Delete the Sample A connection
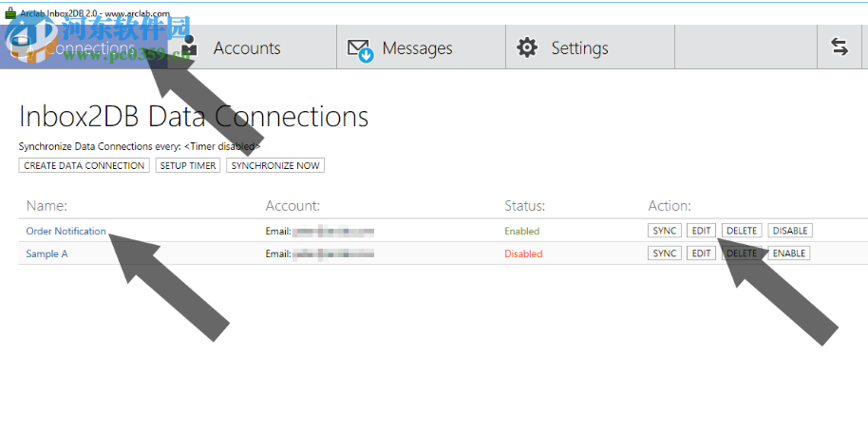Image resolution: width=868 pixels, height=430 pixels. (x=742, y=253)
